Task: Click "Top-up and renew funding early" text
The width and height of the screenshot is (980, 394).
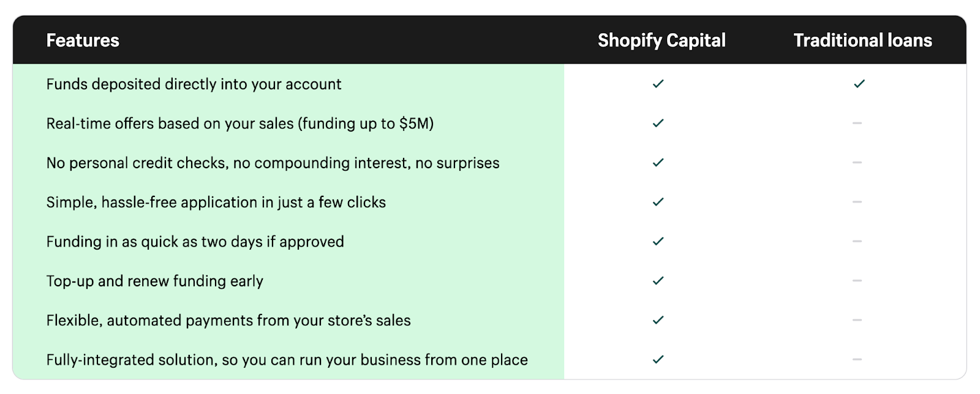Action: tap(154, 281)
